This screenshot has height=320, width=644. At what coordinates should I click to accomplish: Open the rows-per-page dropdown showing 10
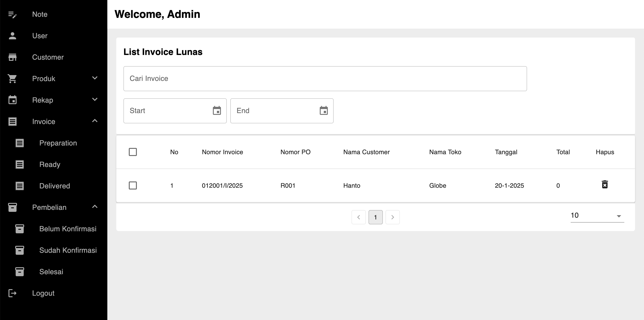[x=597, y=216]
